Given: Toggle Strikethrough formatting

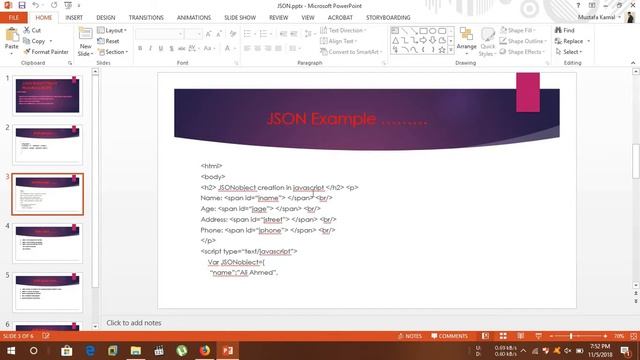Looking at the screenshot, I should (182, 49).
